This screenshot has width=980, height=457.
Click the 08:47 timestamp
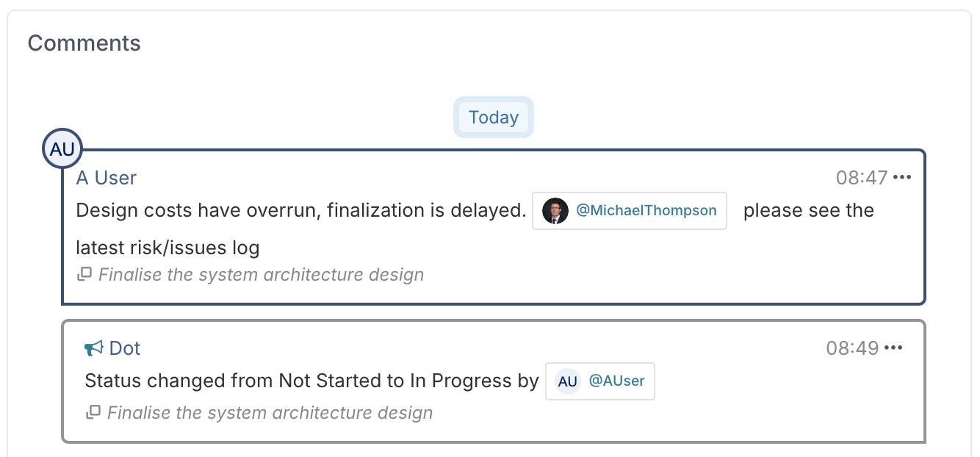point(862,178)
